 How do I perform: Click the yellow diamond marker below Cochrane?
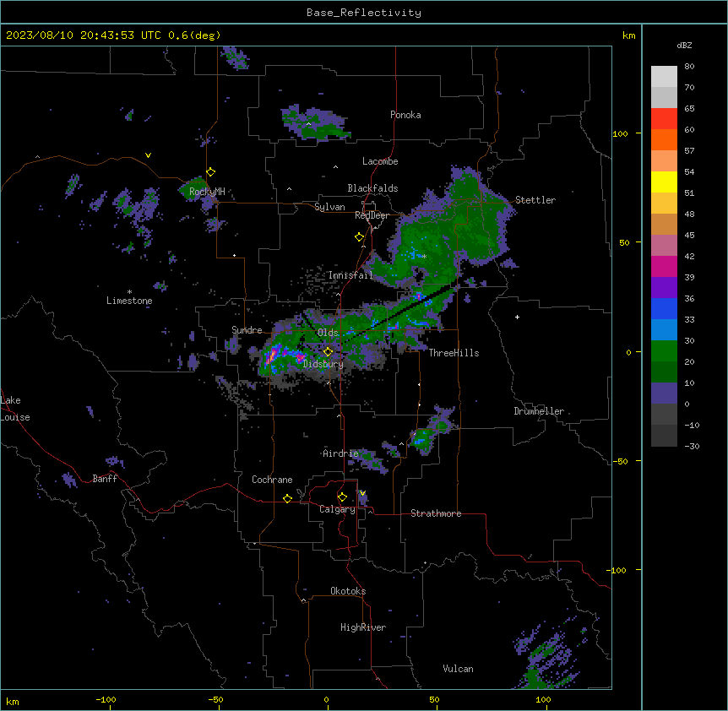(287, 498)
